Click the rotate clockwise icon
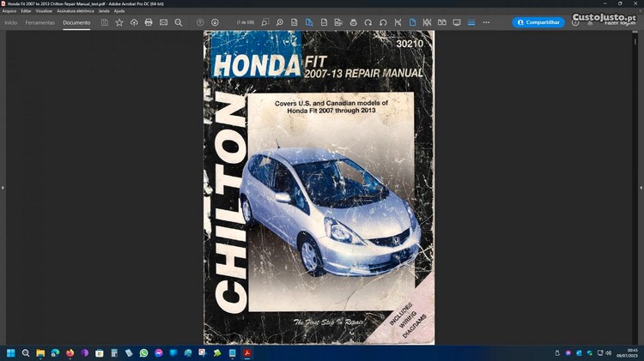The image size is (644, 361). tap(368, 22)
